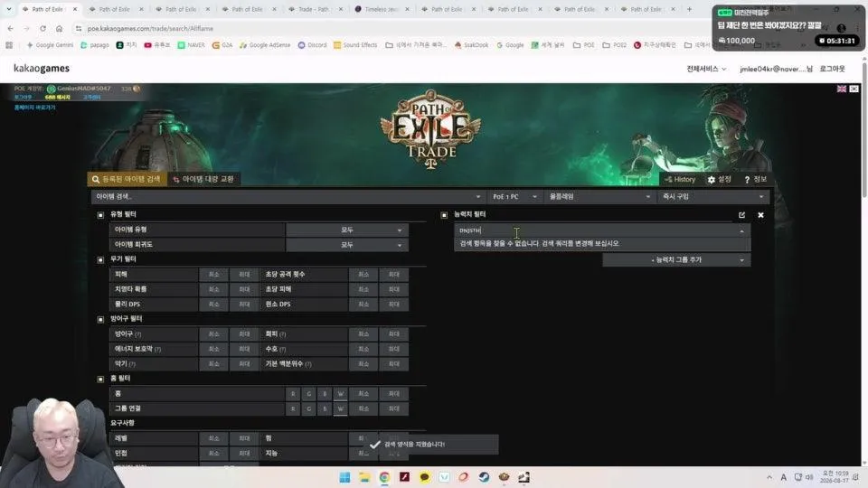This screenshot has height=488, width=868.
Task: Open the 아이템 유형 모두 dropdown
Action: click(347, 230)
